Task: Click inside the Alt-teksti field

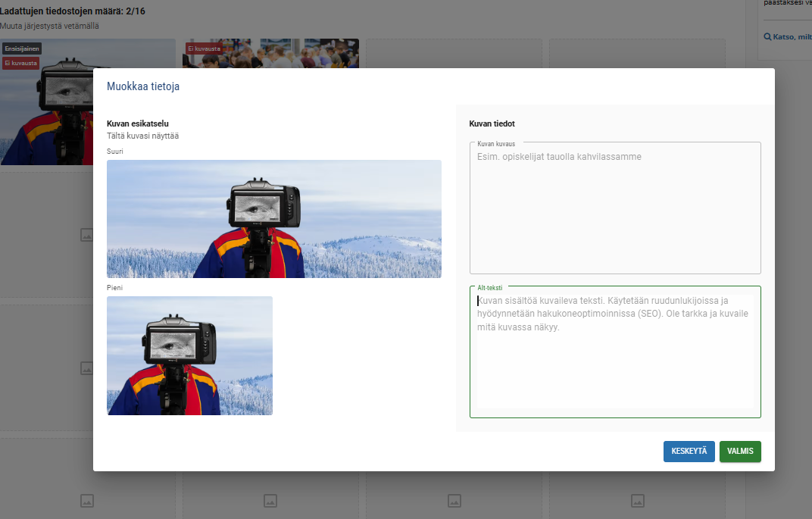Action: point(615,352)
